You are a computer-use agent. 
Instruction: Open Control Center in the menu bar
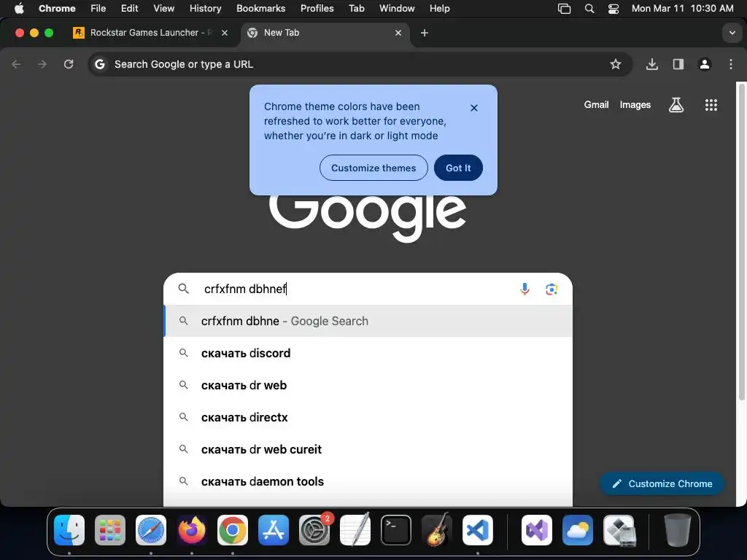click(x=613, y=9)
